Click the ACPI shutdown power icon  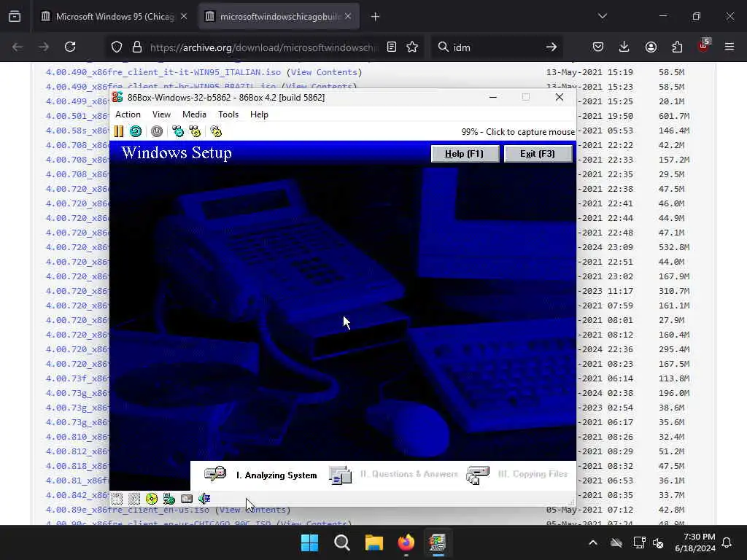(x=157, y=131)
